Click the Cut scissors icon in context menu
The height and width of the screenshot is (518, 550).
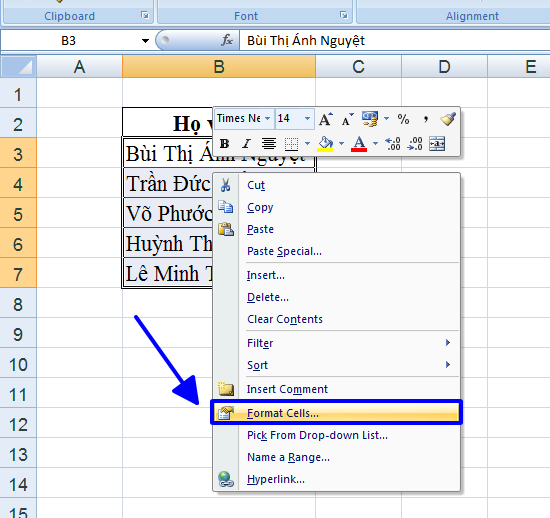[x=226, y=185]
